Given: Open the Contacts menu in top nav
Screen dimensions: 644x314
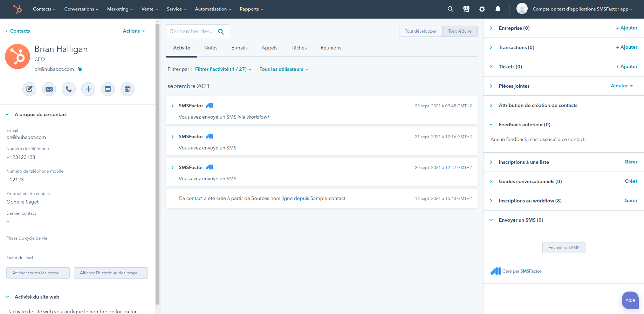Looking at the screenshot, I should coord(44,9).
